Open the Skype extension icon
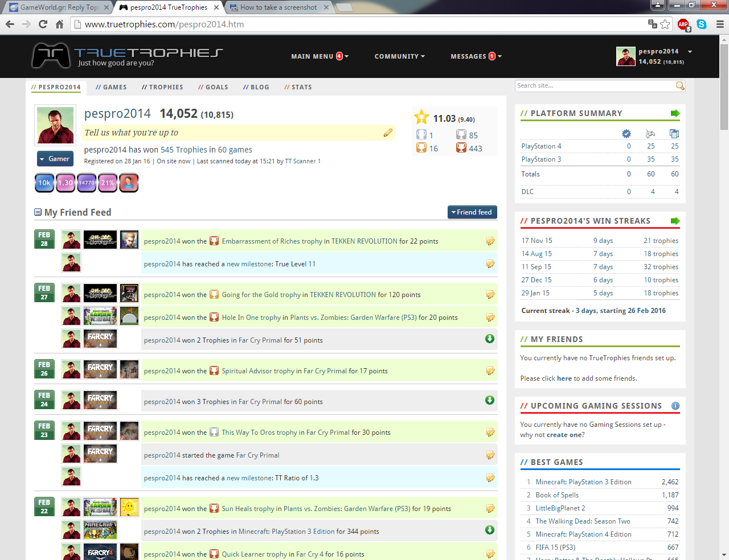Screen dimensions: 729x560 click(x=702, y=24)
